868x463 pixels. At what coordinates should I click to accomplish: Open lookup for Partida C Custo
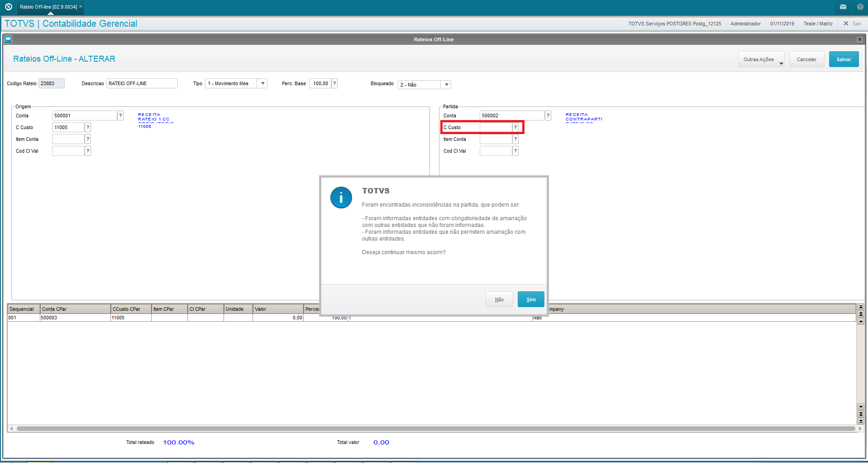pyautogui.click(x=515, y=127)
